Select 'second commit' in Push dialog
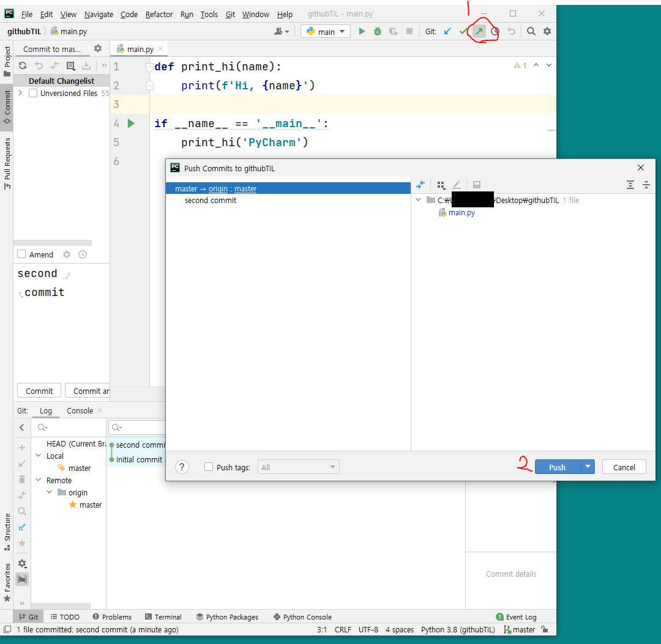This screenshot has width=661, height=644. point(211,201)
